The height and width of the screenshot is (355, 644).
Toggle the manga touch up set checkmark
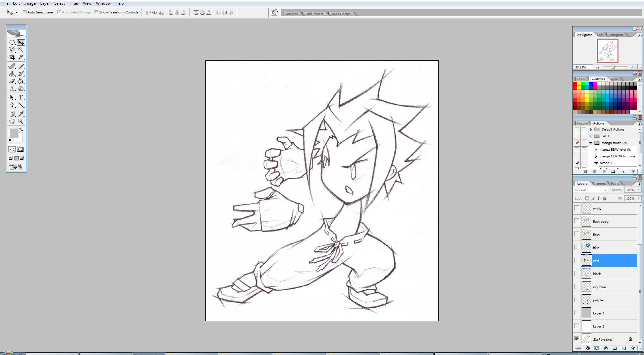point(577,143)
